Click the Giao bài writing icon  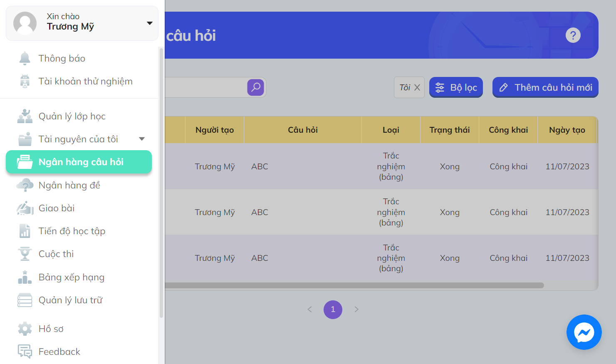coord(25,208)
